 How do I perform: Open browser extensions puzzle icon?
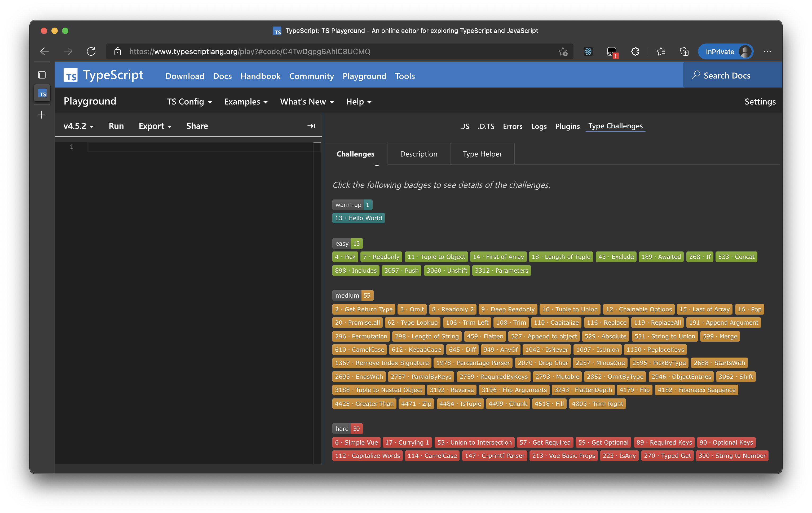click(x=635, y=52)
